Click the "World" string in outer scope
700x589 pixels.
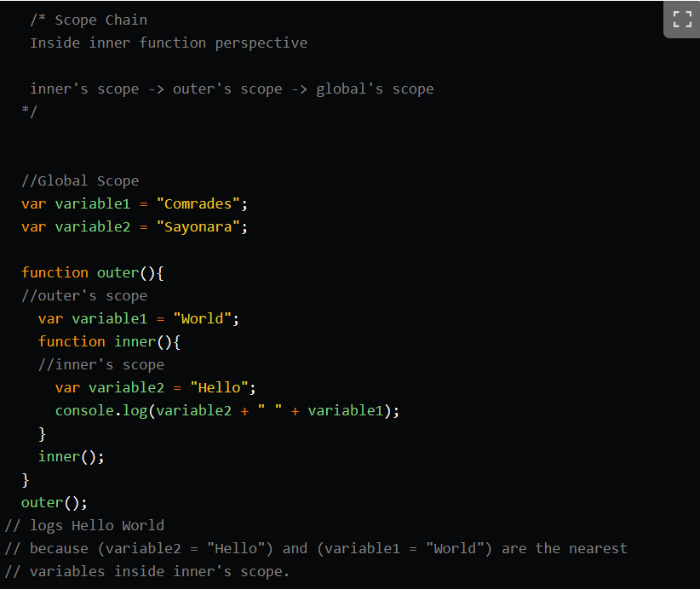[202, 318]
